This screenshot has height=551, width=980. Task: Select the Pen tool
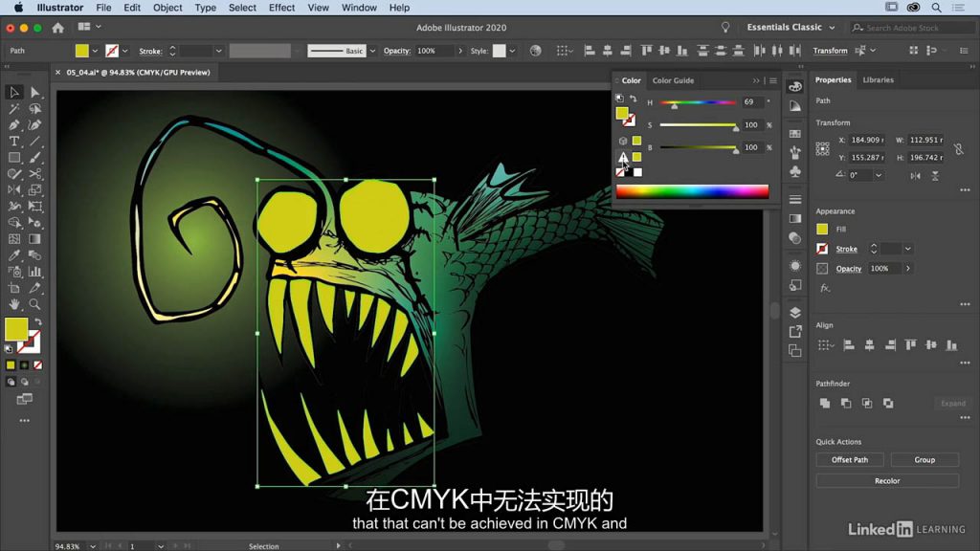pos(13,125)
